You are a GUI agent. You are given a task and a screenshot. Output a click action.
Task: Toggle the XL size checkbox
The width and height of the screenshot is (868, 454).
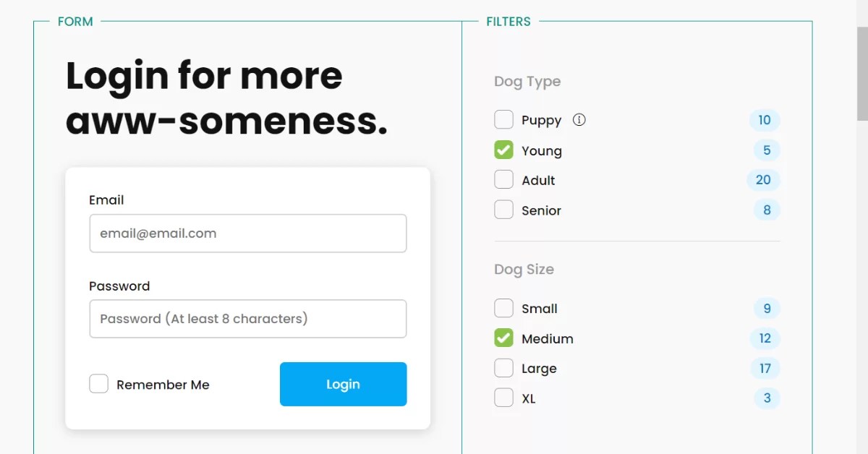coord(503,398)
